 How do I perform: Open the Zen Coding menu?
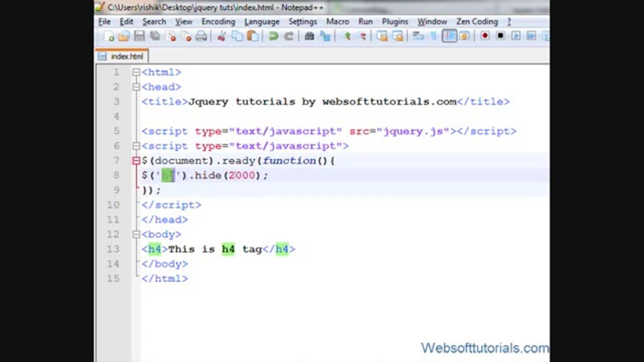pyautogui.click(x=477, y=22)
